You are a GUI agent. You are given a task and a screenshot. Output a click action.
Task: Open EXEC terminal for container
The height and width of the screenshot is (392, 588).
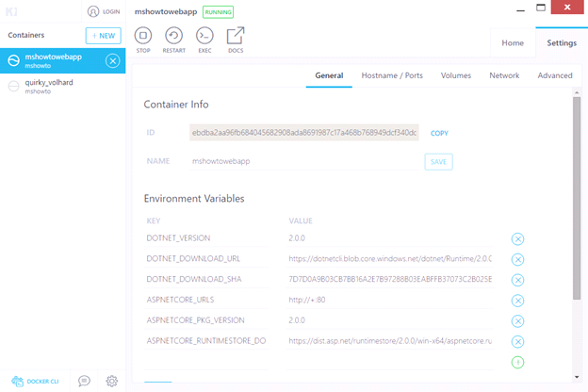pyautogui.click(x=204, y=36)
